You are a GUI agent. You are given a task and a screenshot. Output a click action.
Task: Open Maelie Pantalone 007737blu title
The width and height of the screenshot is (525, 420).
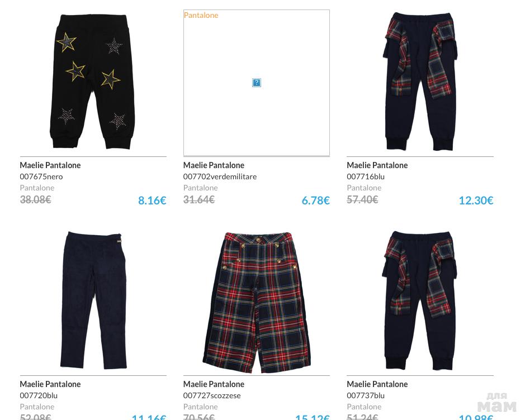[377, 384]
